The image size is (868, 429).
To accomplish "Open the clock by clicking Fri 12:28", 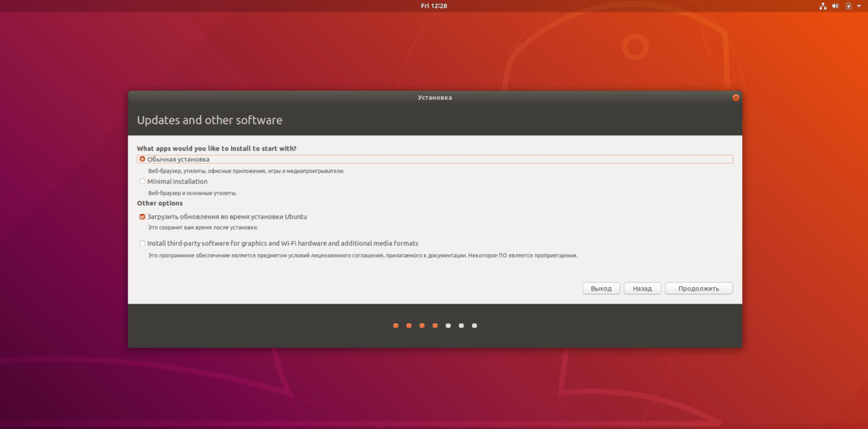I will pyautogui.click(x=434, y=5).
